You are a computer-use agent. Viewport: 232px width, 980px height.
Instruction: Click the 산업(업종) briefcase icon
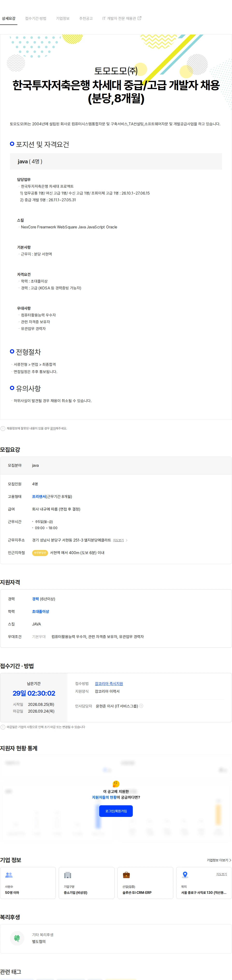point(126,875)
